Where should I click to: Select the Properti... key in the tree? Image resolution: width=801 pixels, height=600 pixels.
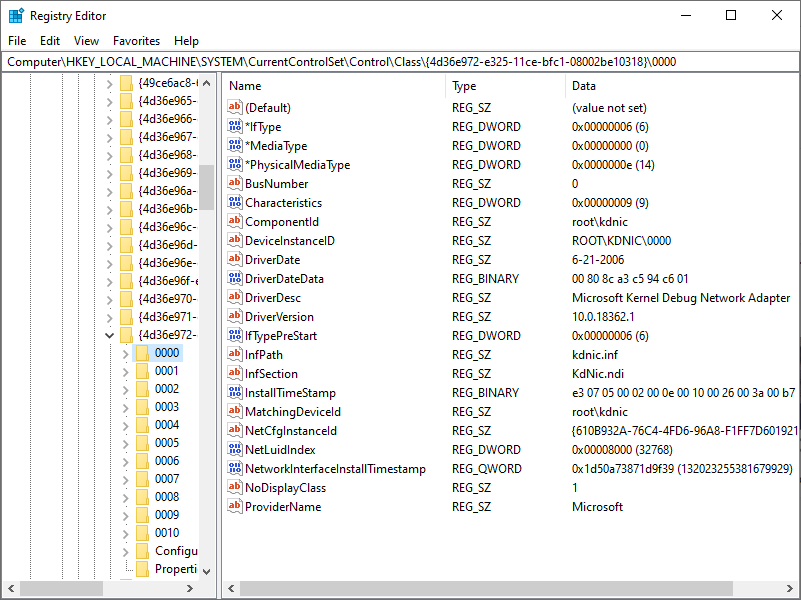coord(175,569)
